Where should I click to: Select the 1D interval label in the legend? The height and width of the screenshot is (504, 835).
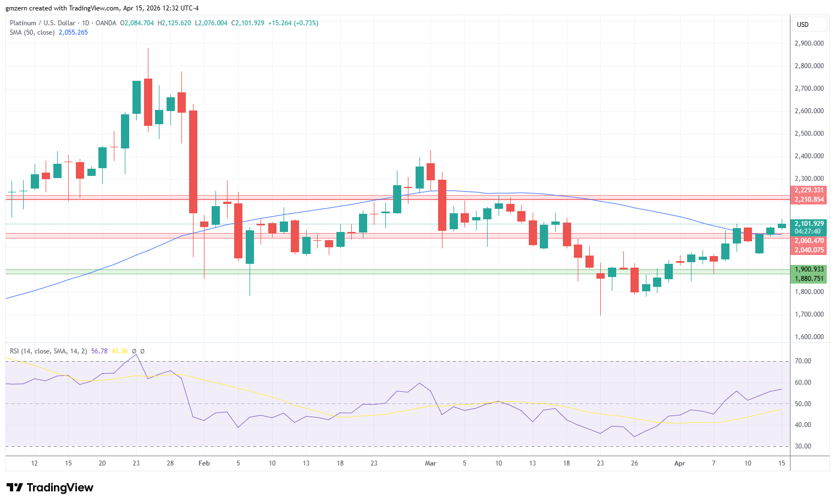click(x=85, y=23)
